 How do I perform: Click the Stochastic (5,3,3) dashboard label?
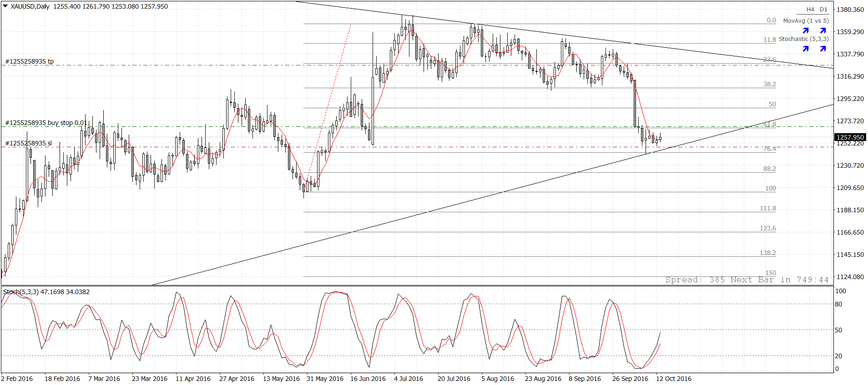click(x=803, y=39)
